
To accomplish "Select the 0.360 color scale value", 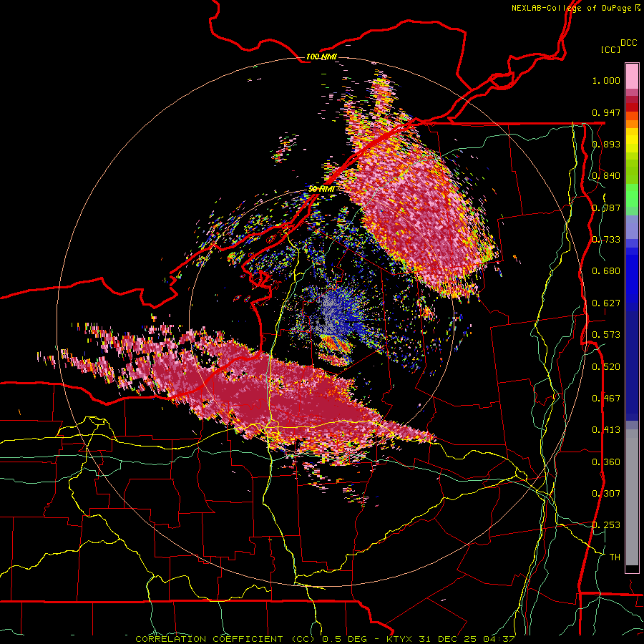I will tap(606, 462).
